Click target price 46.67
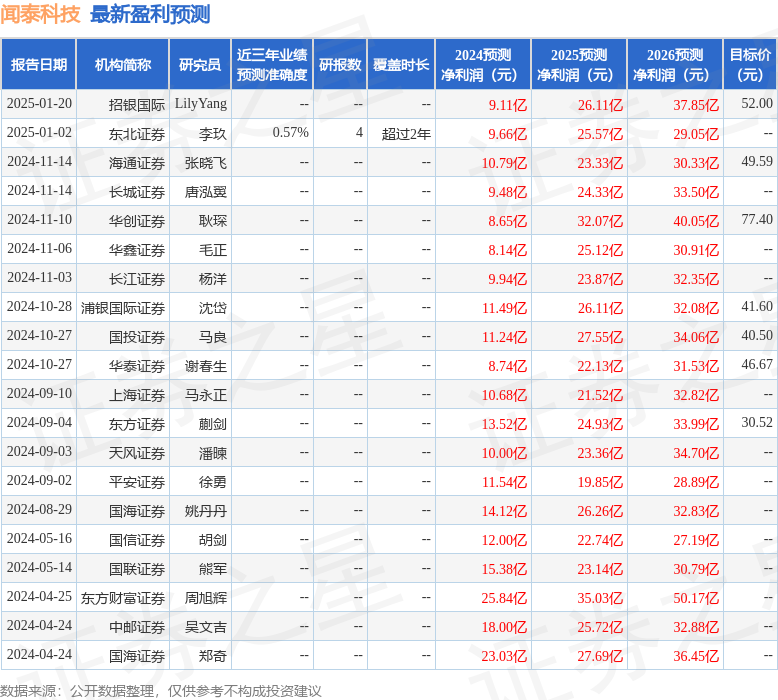This screenshot has height=700, width=778. click(x=757, y=365)
